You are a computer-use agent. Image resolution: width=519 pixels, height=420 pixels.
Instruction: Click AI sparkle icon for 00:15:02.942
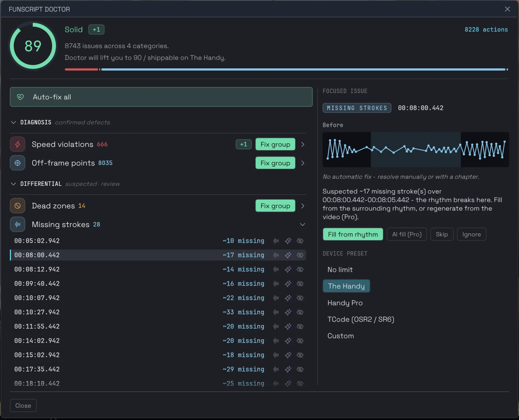click(288, 355)
